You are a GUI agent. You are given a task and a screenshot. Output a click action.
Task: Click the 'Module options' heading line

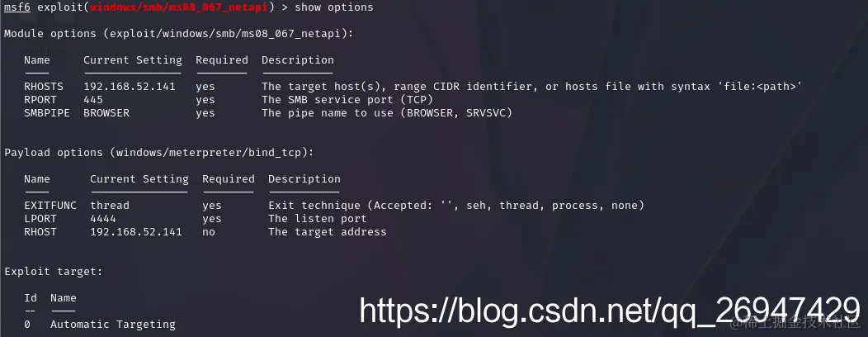pos(179,34)
